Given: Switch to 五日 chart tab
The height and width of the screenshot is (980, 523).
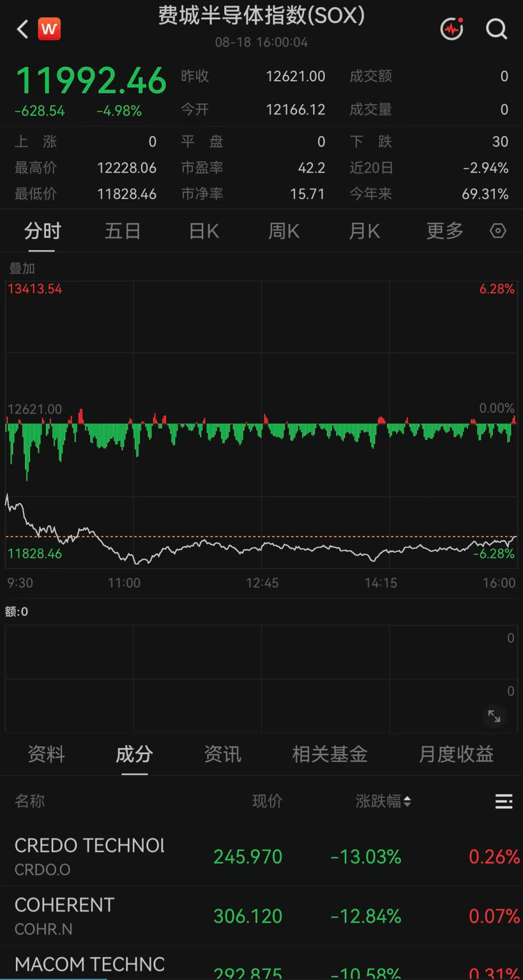Looking at the screenshot, I should coord(123,231).
